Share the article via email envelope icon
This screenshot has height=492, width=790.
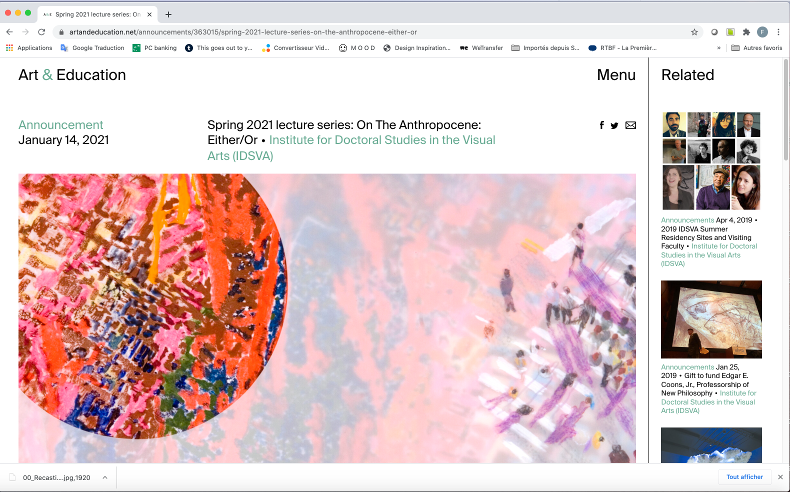tap(630, 126)
